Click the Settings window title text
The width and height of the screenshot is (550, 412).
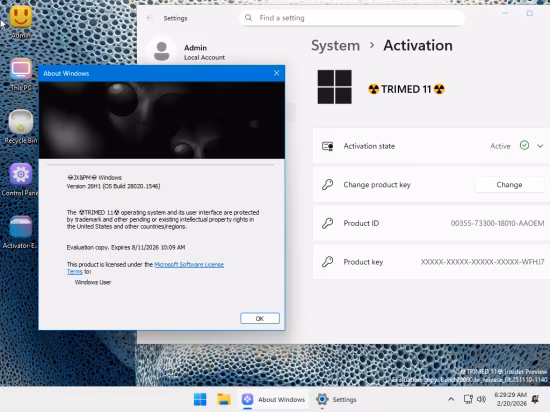pyautogui.click(x=175, y=18)
